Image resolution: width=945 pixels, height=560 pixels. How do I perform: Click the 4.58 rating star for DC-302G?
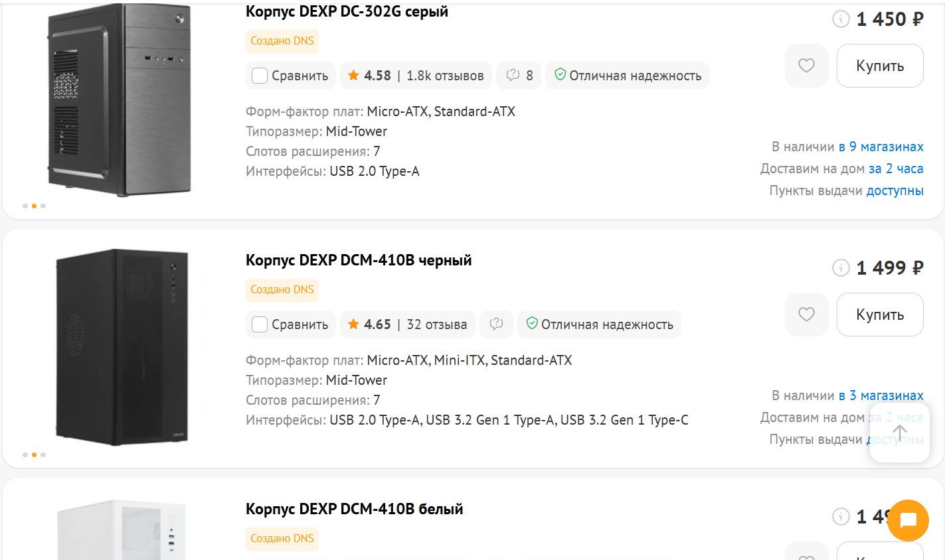tap(353, 76)
